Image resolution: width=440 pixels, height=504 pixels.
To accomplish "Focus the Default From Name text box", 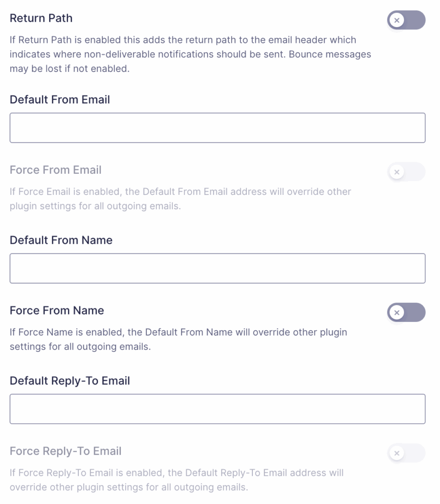I will click(x=217, y=268).
